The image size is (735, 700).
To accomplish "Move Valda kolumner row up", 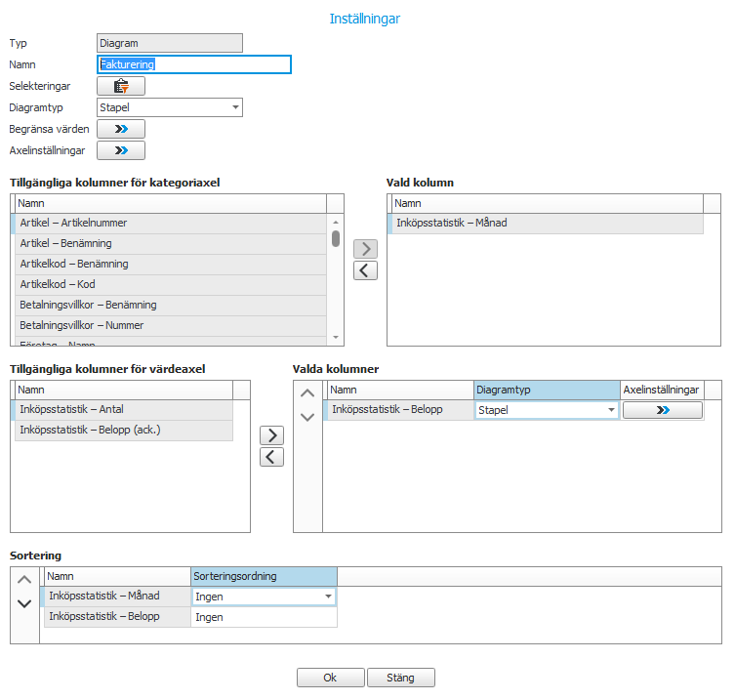I will point(306,393).
